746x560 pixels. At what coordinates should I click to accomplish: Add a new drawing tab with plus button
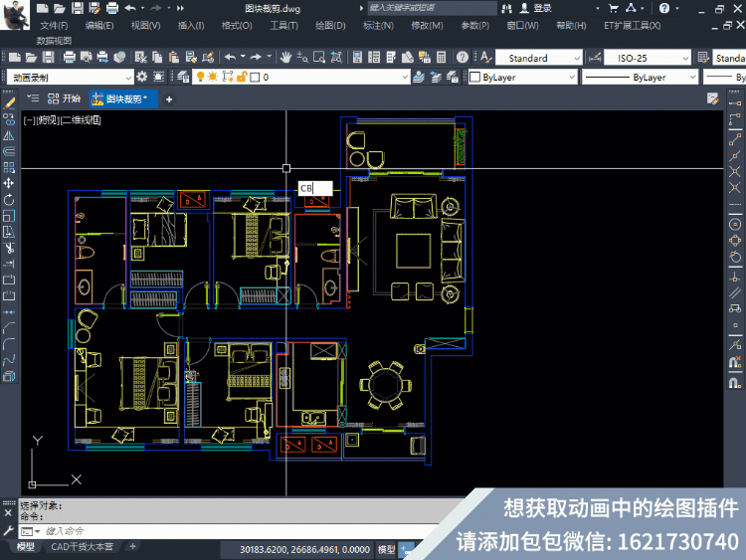169,99
